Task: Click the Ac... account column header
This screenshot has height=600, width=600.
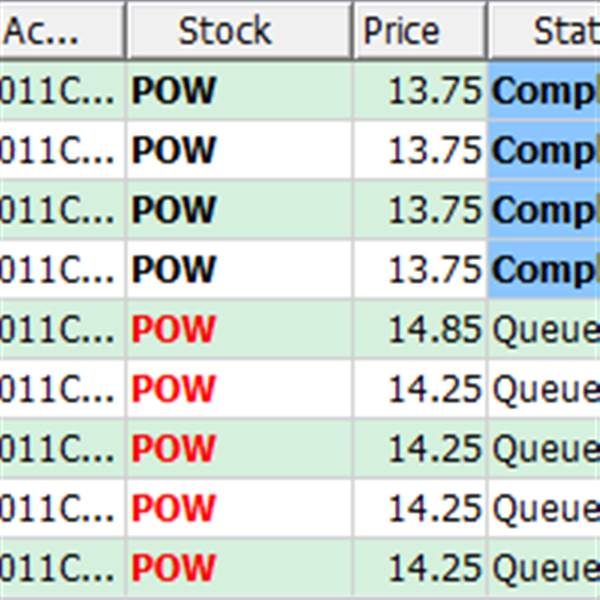Action: point(61,30)
